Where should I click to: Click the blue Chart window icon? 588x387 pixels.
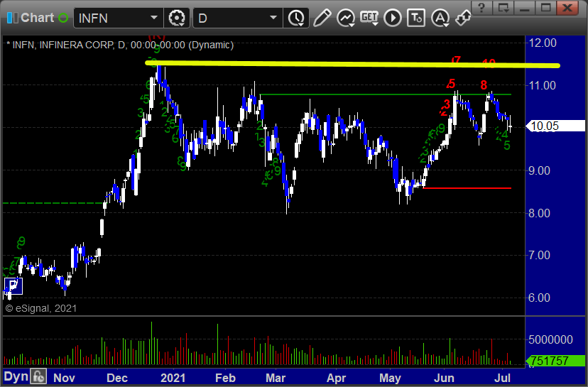click(12, 18)
